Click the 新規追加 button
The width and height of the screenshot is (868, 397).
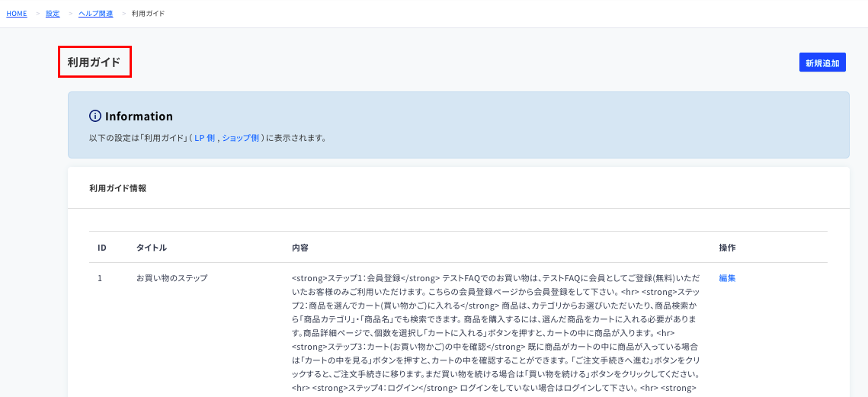tap(822, 62)
